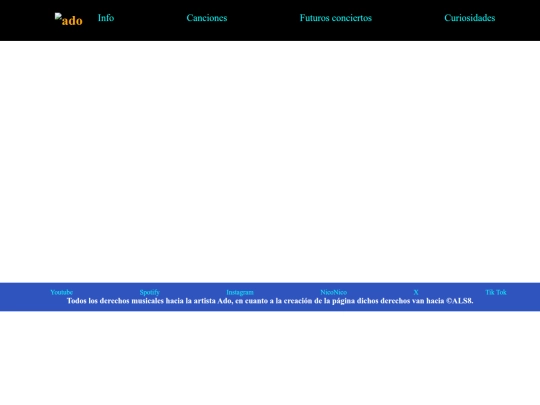
Task: Open Futuros conciertos page
Action: [x=335, y=18]
